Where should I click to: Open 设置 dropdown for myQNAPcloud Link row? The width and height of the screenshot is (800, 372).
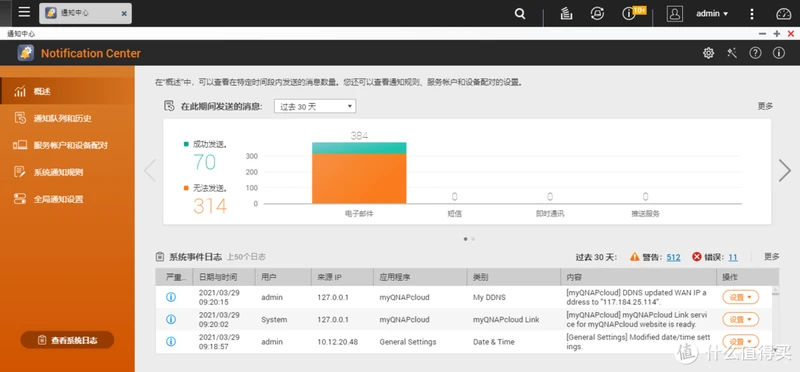pos(740,319)
